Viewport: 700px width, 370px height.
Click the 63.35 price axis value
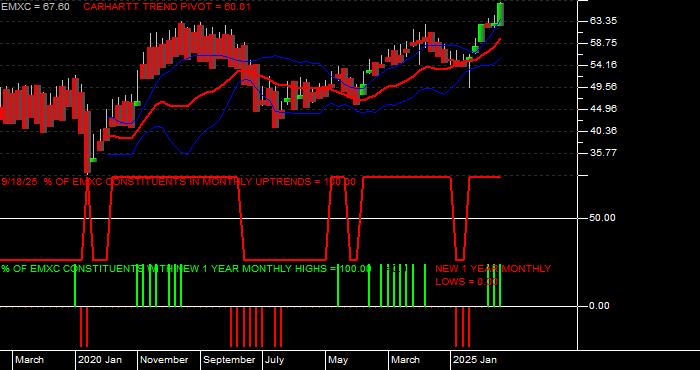click(603, 21)
